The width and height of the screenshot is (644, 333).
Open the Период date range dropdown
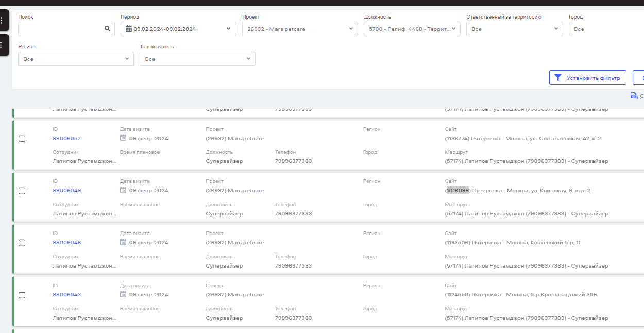[179, 29]
